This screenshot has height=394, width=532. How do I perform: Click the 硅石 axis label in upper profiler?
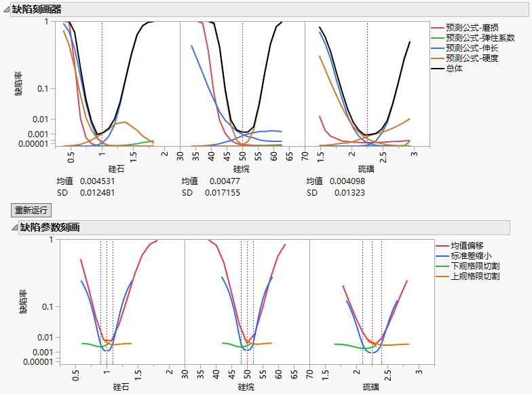116,168
